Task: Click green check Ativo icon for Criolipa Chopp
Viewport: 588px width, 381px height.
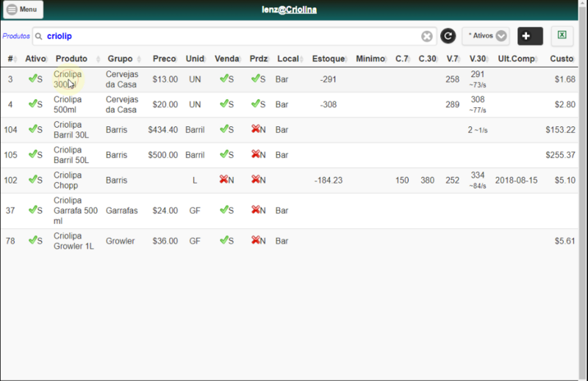Action: (x=32, y=179)
